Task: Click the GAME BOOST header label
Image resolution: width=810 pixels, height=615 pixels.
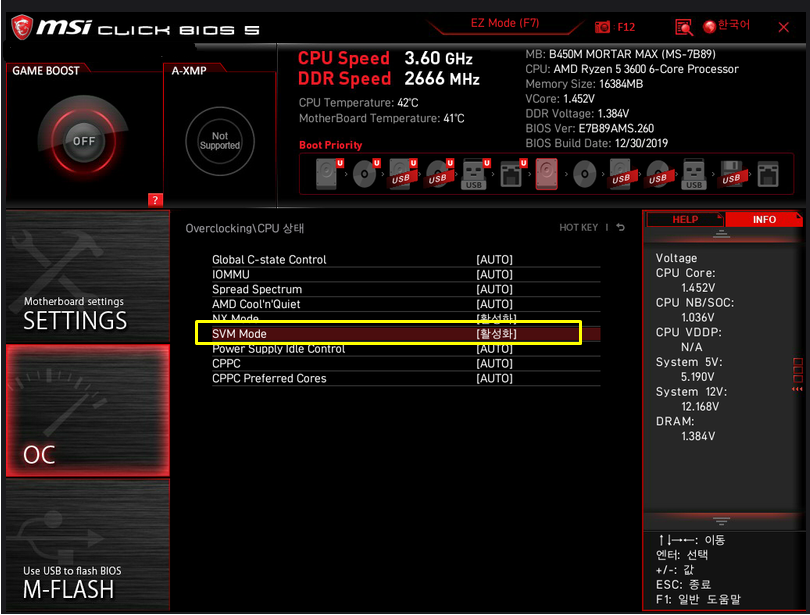Action: [46, 71]
